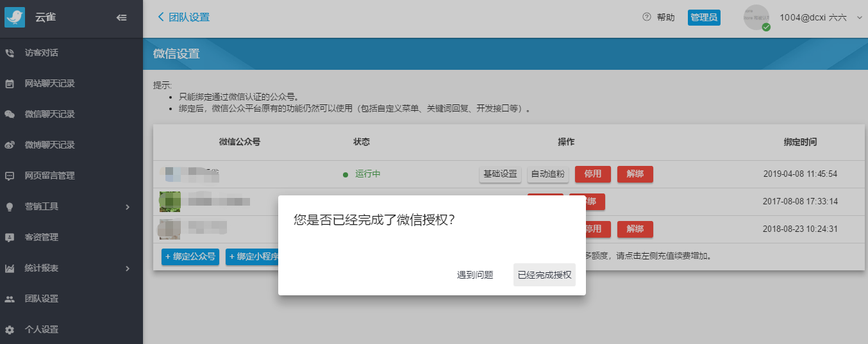Image resolution: width=868 pixels, height=344 pixels.
Task: Click the 2019-04-08 11:45:54 timestamp
Action: 800,174
